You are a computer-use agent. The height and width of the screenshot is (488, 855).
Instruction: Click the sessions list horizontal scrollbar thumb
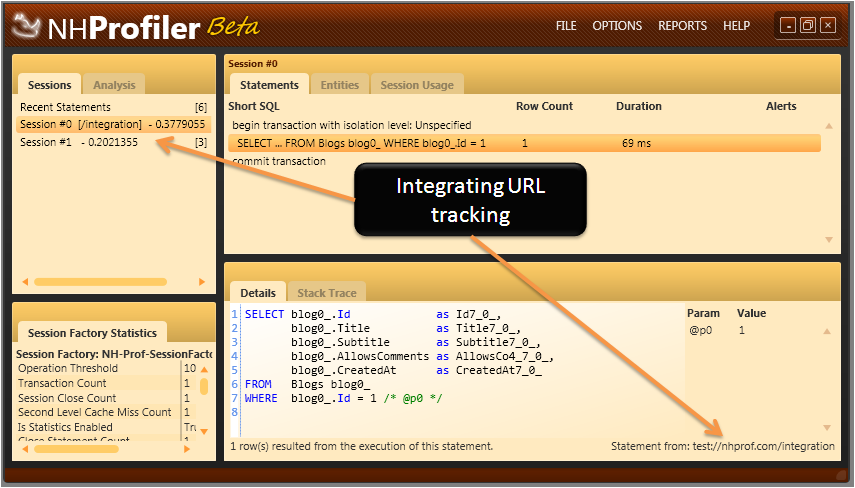tap(100, 282)
